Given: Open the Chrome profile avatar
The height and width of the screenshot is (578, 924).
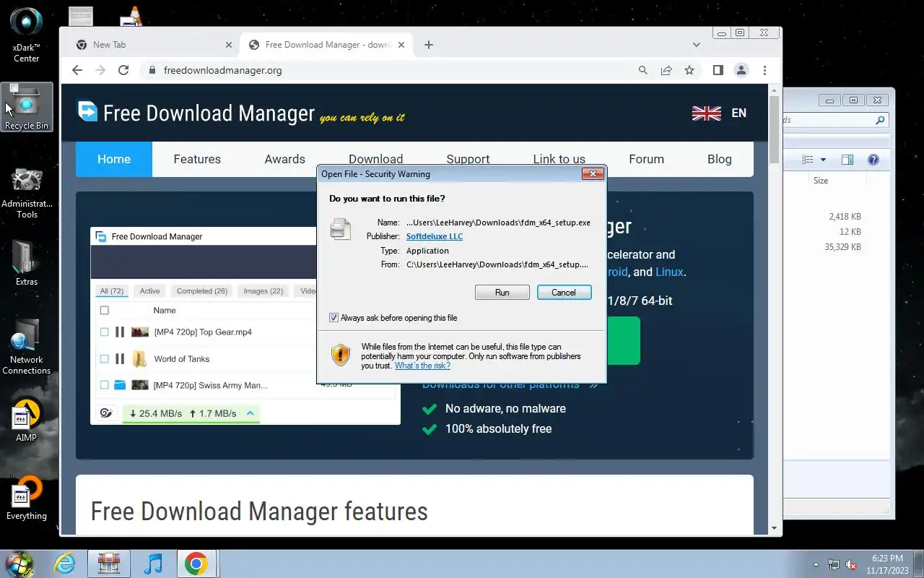Looking at the screenshot, I should tap(741, 70).
